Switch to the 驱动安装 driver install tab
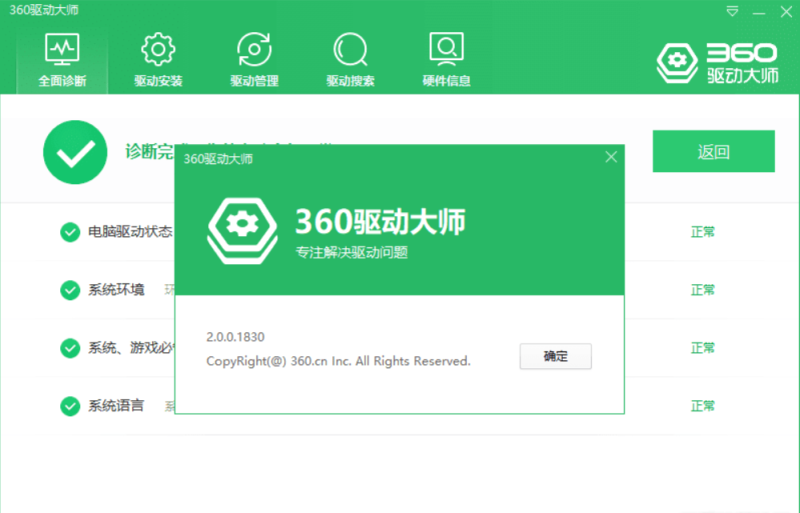 pyautogui.click(x=158, y=58)
